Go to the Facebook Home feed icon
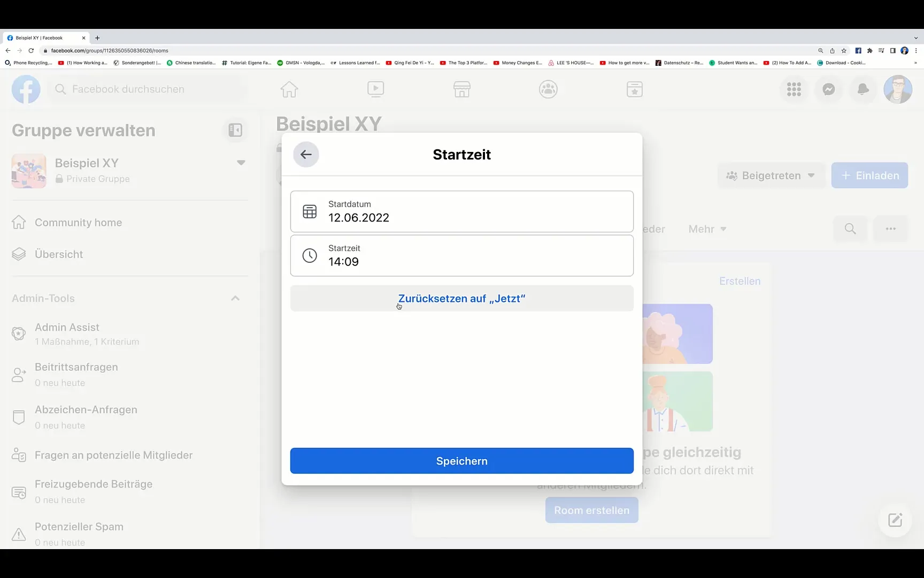 click(x=289, y=89)
